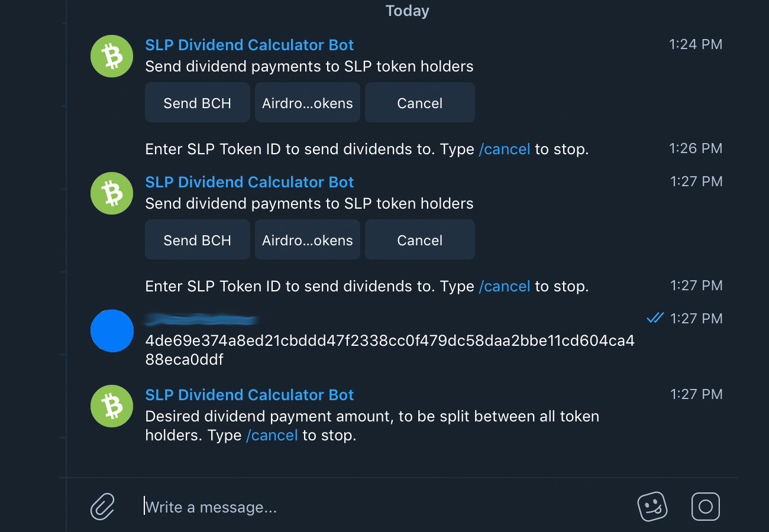Screen dimensions: 769x532
Task: Click the bot avatar beside the Desired dividend message
Action: point(112,406)
